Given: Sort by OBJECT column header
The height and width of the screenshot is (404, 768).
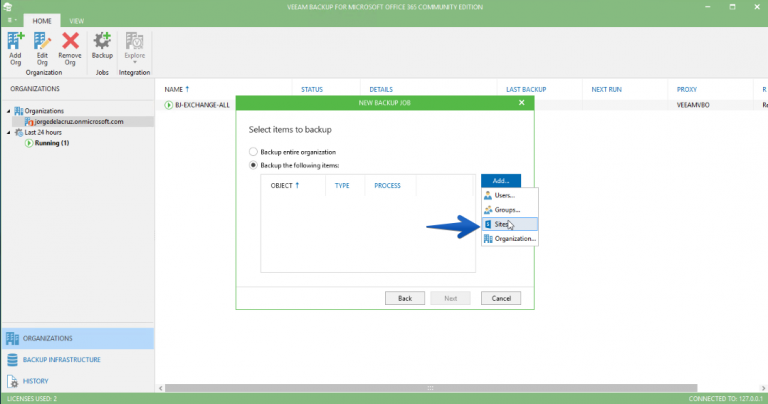Looking at the screenshot, I should 285,186.
